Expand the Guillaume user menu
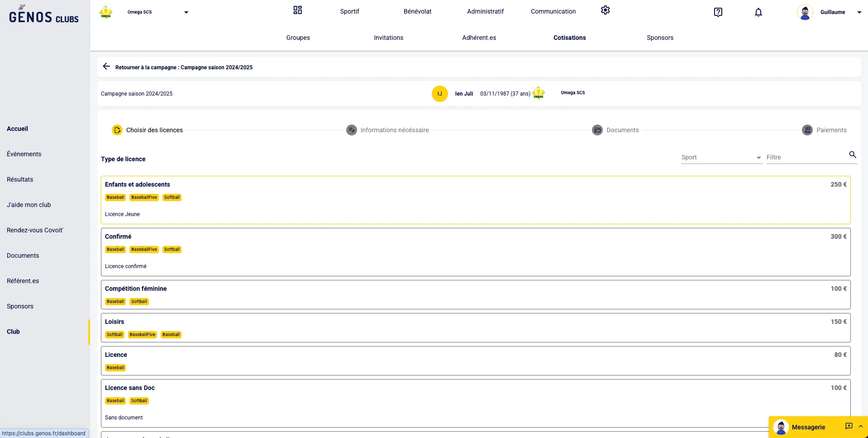Image resolution: width=868 pixels, height=438 pixels. (858, 12)
